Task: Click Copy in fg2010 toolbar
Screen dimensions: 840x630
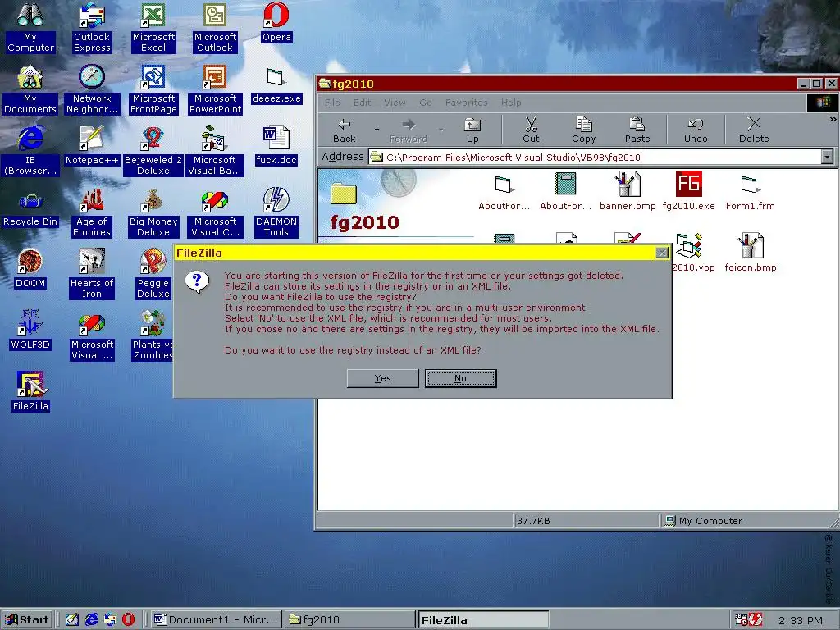Action: [583, 130]
